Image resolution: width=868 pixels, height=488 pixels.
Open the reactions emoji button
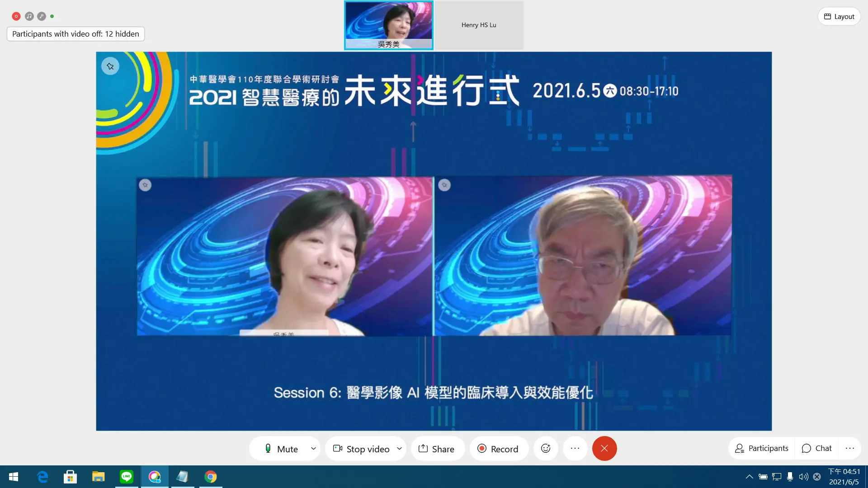546,449
